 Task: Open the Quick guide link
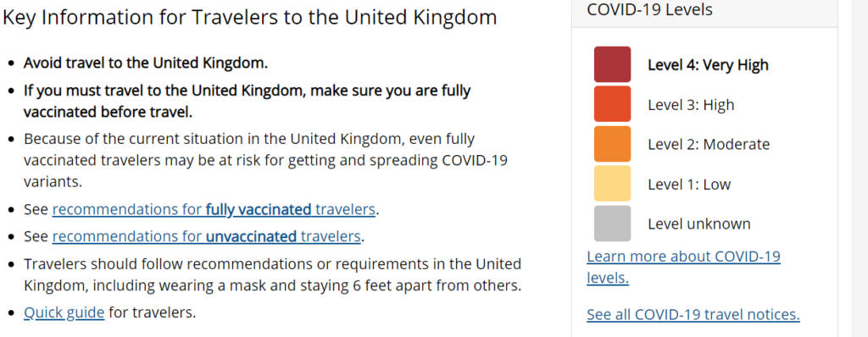[64, 312]
